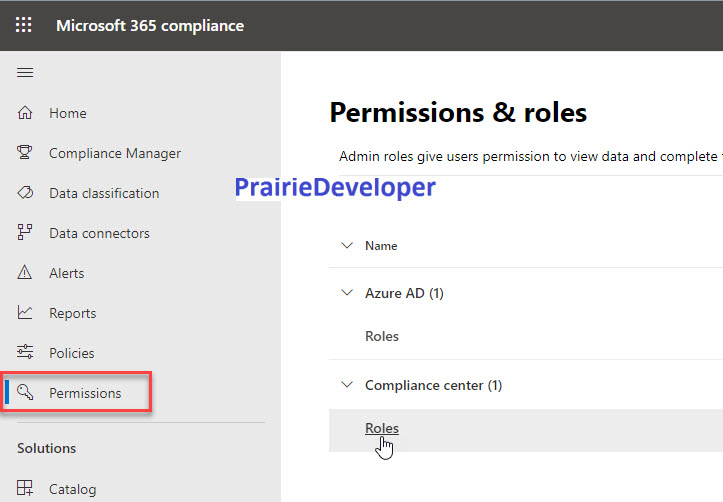Click the Azure AD (1) group label

click(404, 293)
